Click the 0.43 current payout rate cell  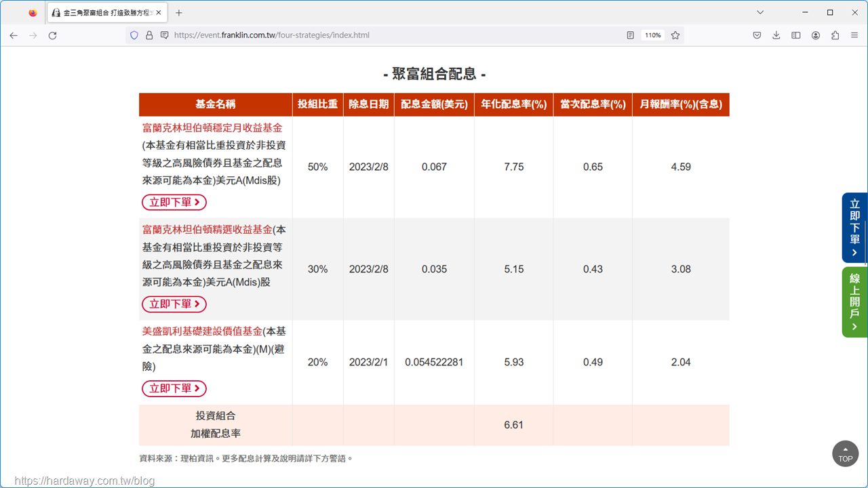593,269
